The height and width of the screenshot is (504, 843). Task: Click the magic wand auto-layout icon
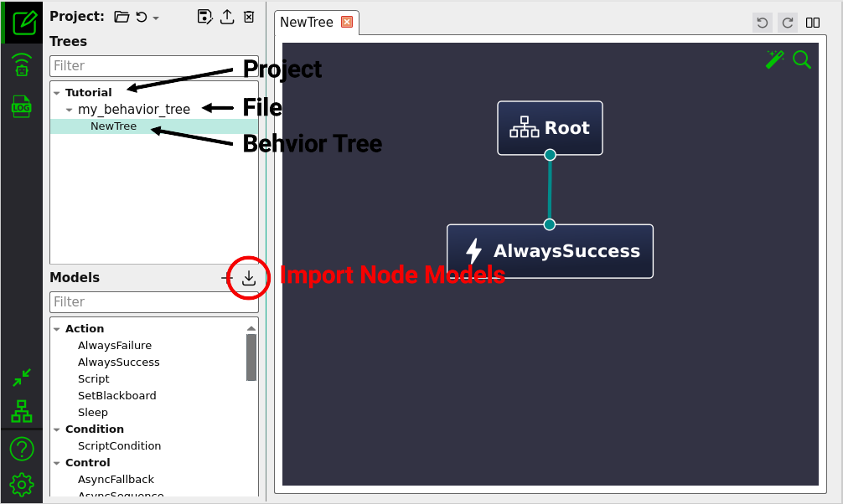pos(774,59)
